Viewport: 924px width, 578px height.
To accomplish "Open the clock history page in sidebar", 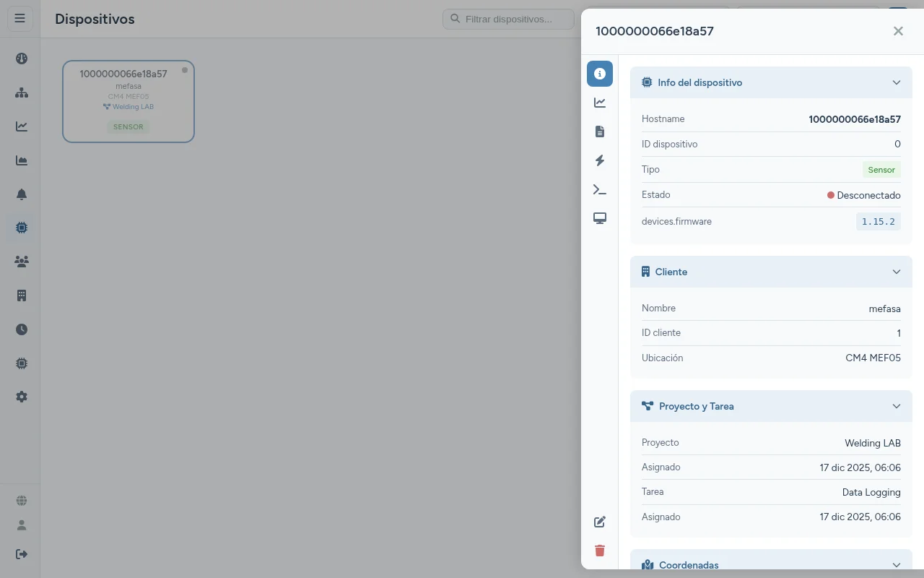I will click(22, 329).
